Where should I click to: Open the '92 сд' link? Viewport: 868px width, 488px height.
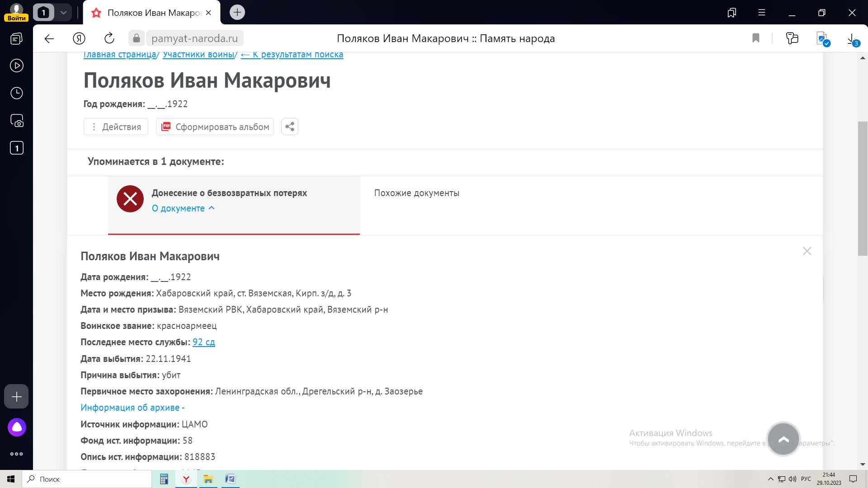(203, 342)
